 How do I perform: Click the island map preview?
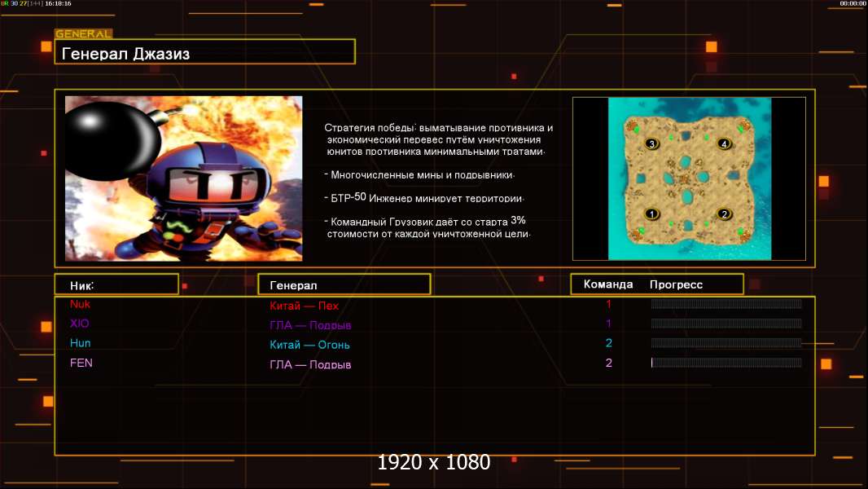tap(690, 178)
